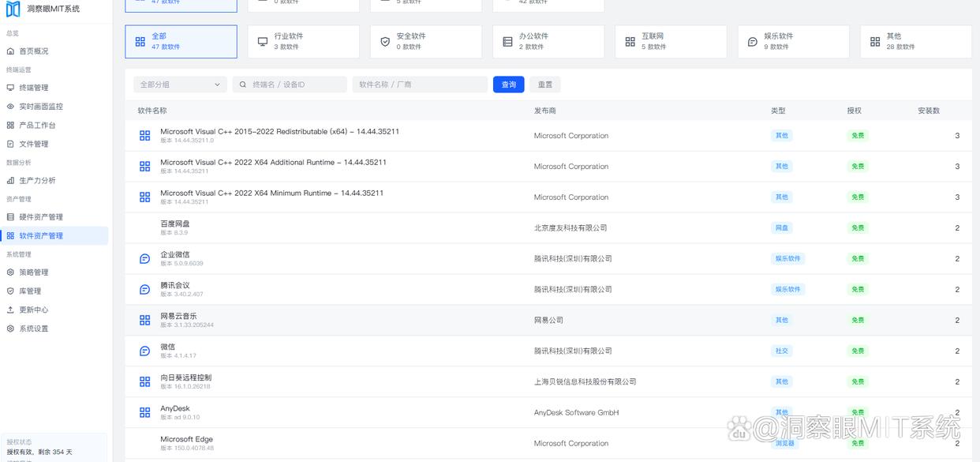
Task: Click the grid icon on 互联网 card
Action: tap(630, 42)
